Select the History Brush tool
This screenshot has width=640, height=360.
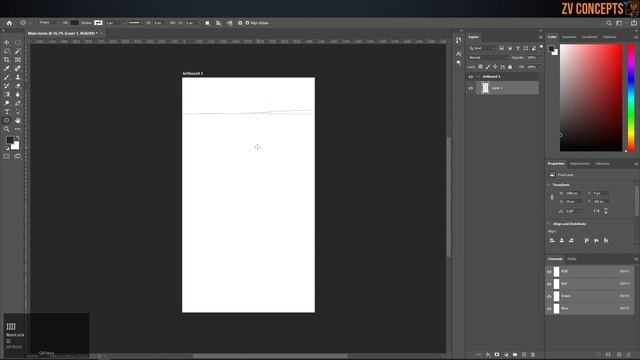pyautogui.click(x=7, y=86)
